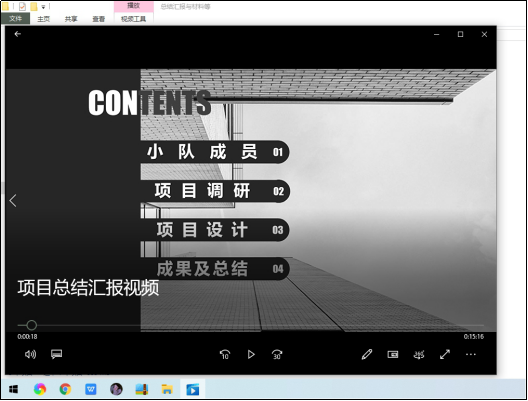This screenshot has width=528, height=401.
Task: Close the video player window
Action: (484, 34)
